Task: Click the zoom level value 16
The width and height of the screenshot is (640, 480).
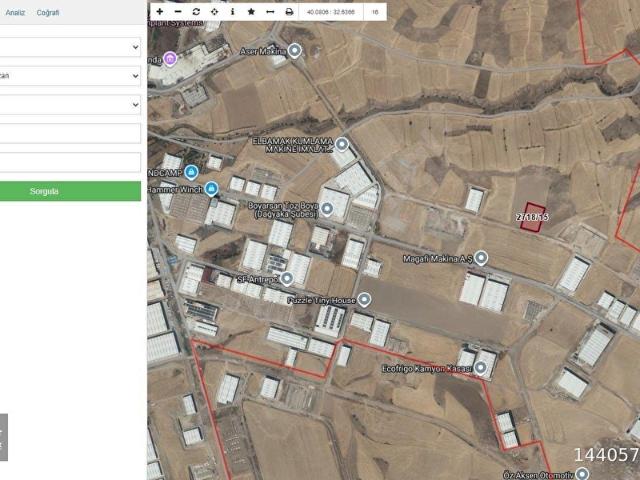Action: [375, 12]
